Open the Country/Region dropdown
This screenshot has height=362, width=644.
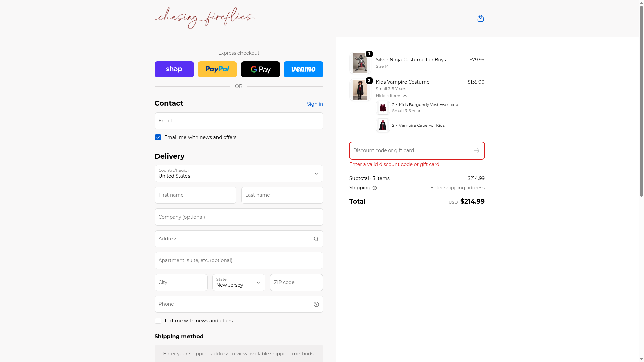(x=238, y=174)
